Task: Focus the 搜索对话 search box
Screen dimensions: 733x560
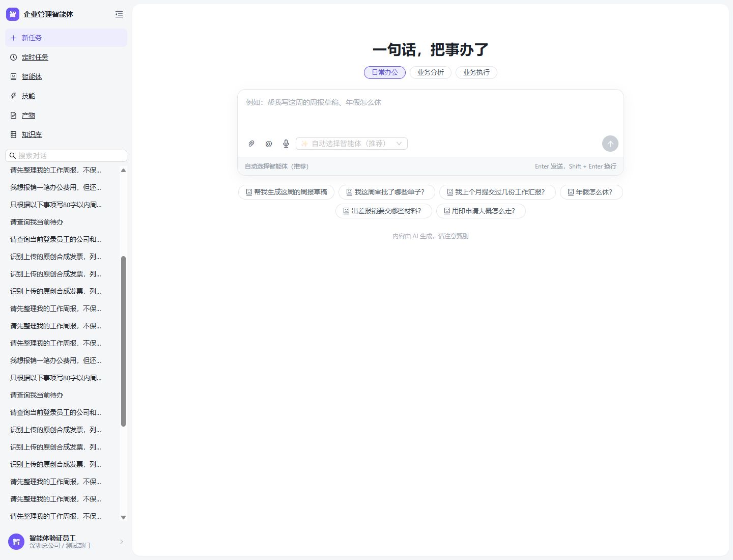Action: tap(66, 156)
